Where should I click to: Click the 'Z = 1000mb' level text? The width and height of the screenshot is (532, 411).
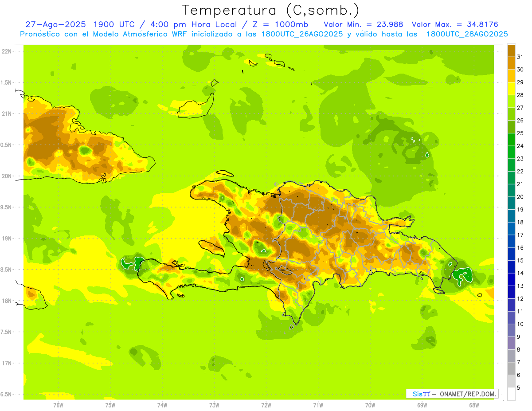[281, 24]
